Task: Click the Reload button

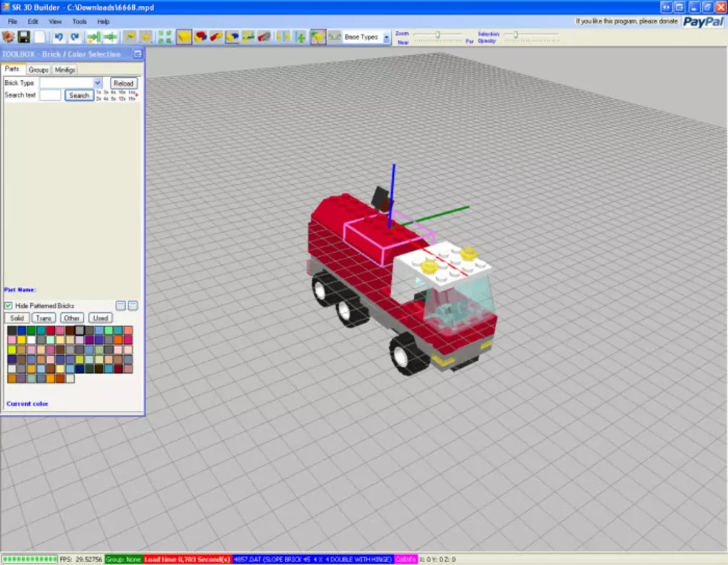Action: (x=123, y=83)
